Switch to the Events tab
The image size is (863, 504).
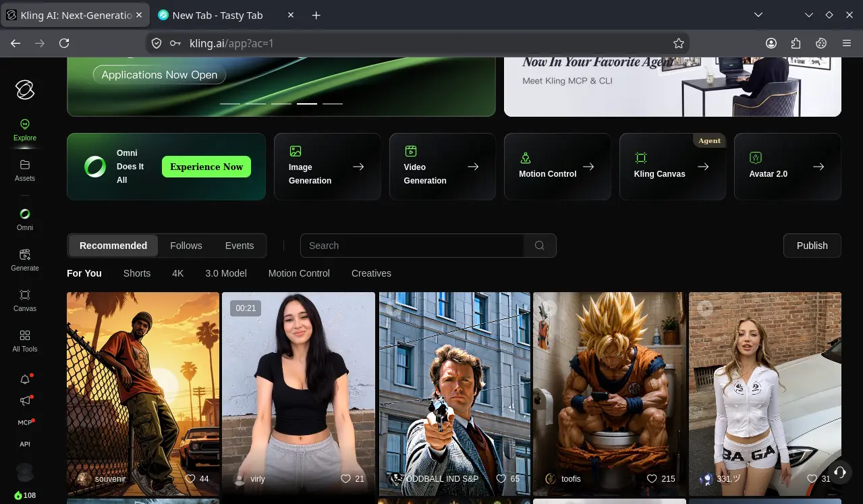[240, 246]
